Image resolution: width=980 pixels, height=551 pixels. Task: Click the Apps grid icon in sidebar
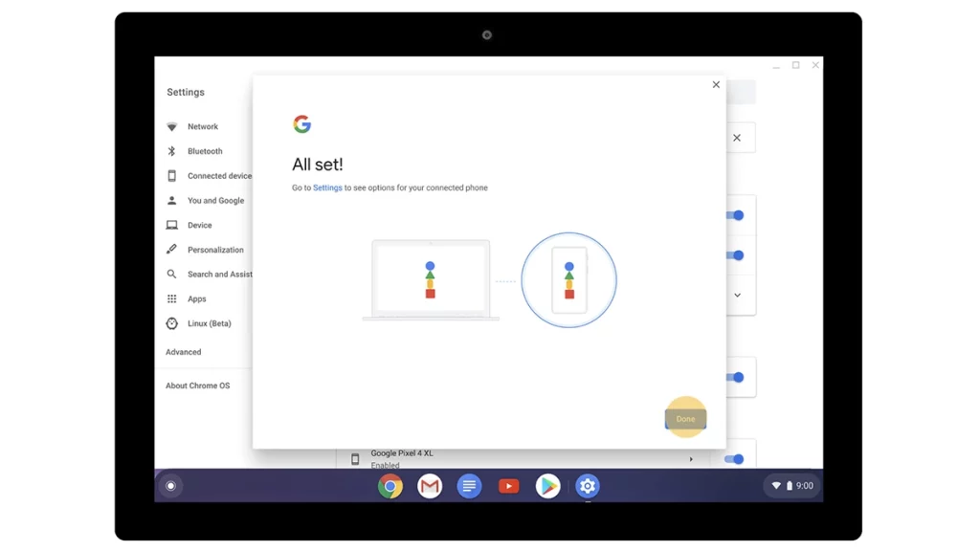[172, 298]
